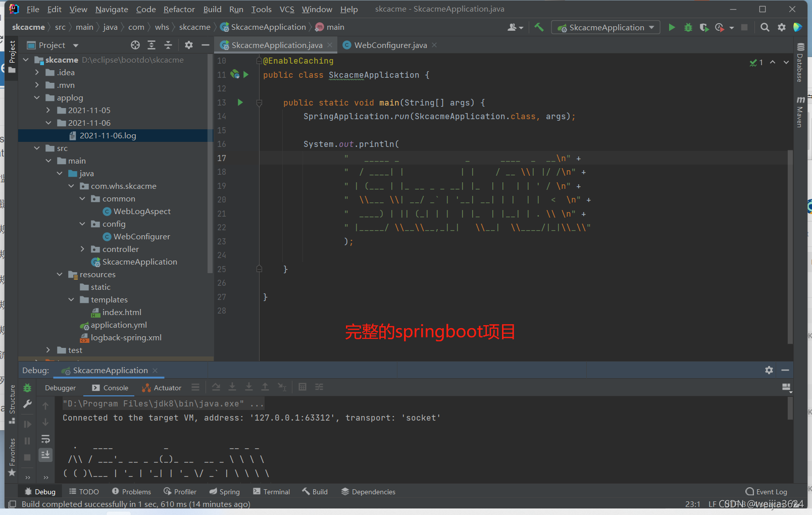This screenshot has width=812, height=515.
Task: Build project with the hammer icon
Action: (x=539, y=27)
